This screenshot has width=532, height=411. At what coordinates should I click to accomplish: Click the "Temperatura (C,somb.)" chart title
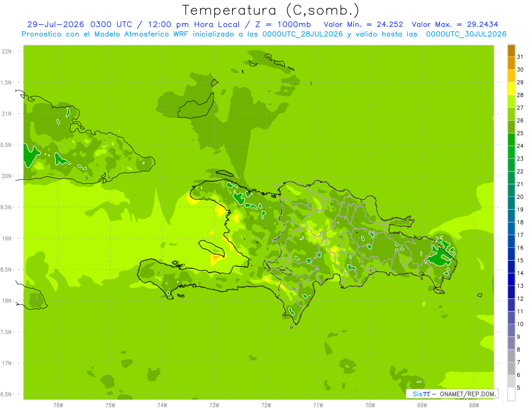click(x=271, y=10)
